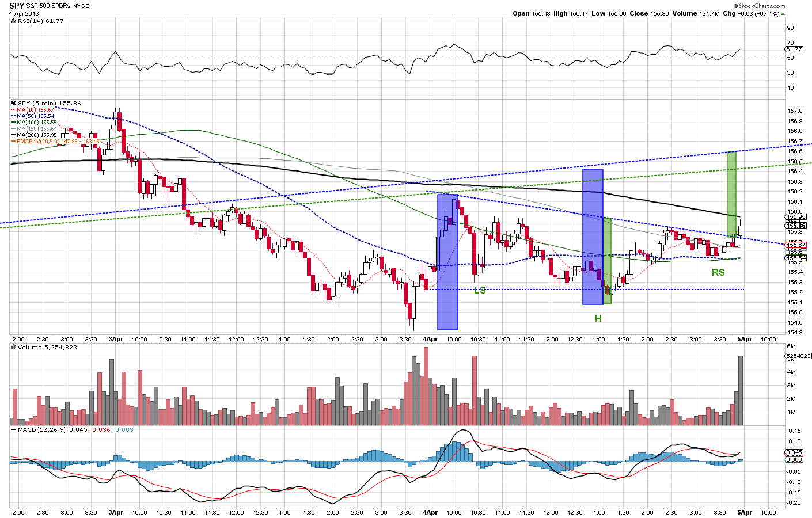Screen dimensions: 812x518
Task: Click the Low 155.09 value
Action: click(x=609, y=13)
